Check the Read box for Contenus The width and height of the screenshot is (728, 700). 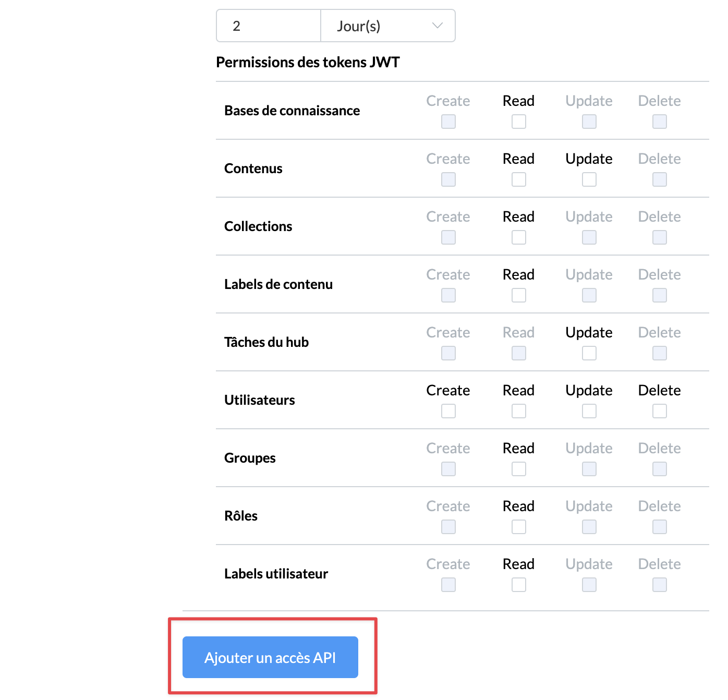(x=519, y=179)
